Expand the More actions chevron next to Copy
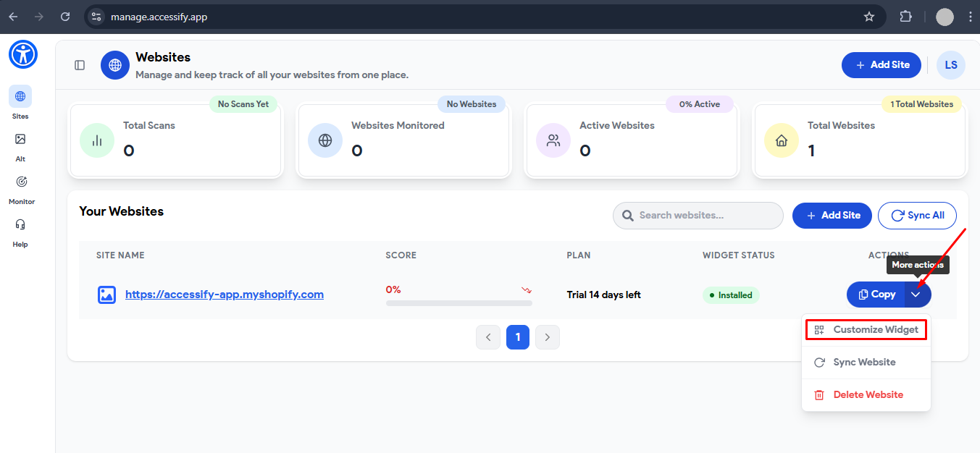Viewport: 980px width, 453px height. (917, 294)
